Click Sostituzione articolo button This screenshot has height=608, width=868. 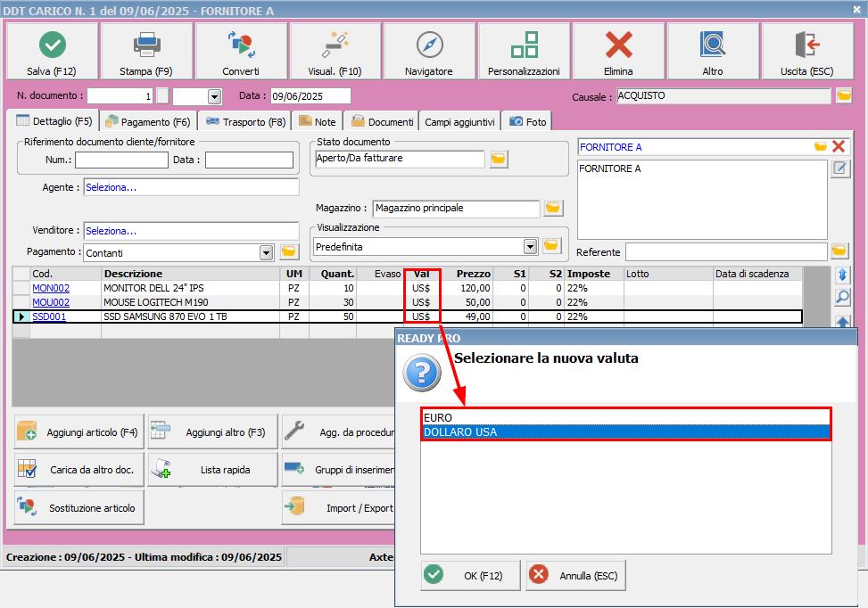[79, 508]
